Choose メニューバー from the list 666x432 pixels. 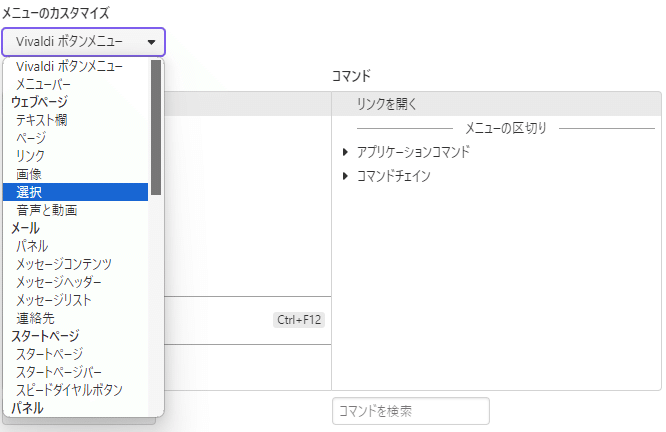coord(76,84)
